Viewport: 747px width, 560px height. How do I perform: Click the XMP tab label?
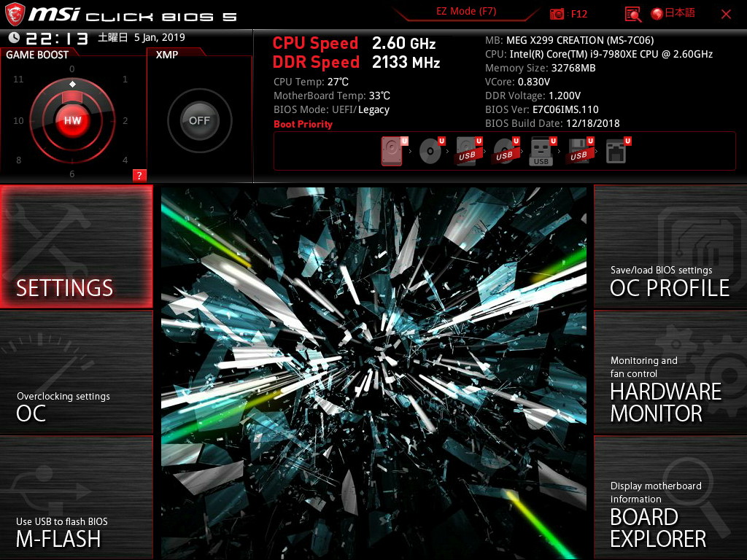pyautogui.click(x=167, y=55)
